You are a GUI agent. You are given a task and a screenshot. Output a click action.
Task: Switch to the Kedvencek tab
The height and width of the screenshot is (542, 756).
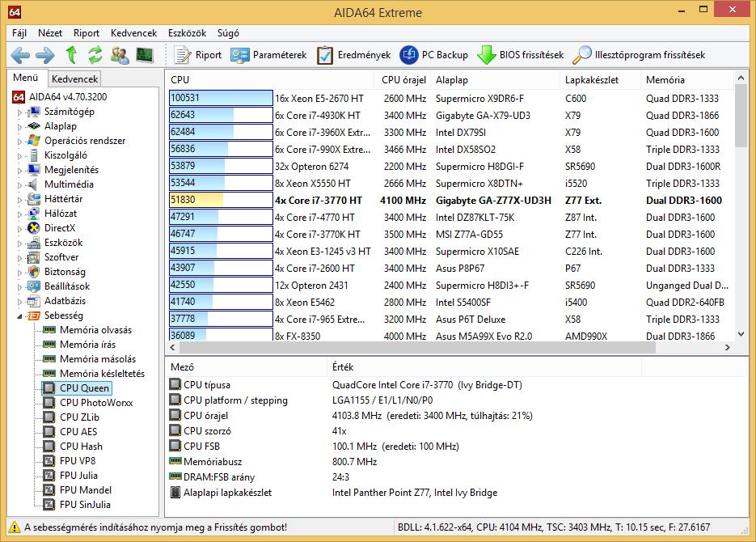point(74,78)
